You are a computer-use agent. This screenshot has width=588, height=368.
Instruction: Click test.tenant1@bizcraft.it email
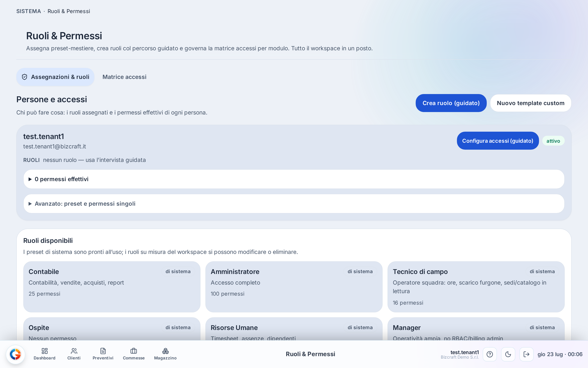[x=55, y=147]
